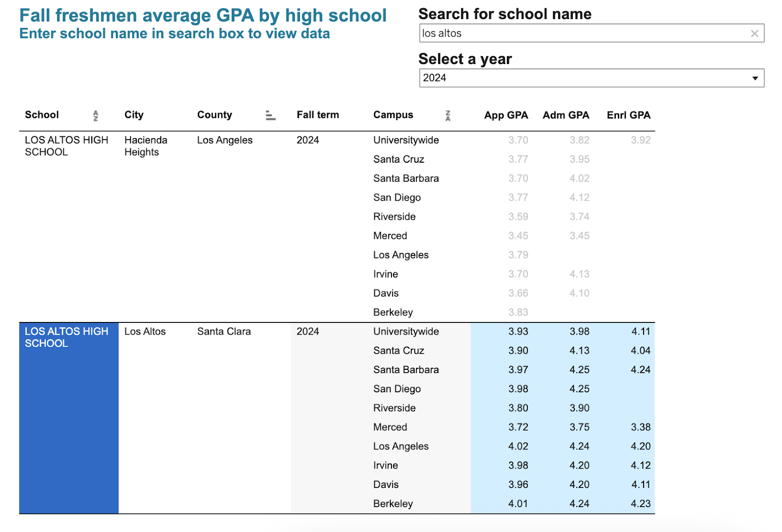Click the Los Angeles county cell

coord(225,140)
